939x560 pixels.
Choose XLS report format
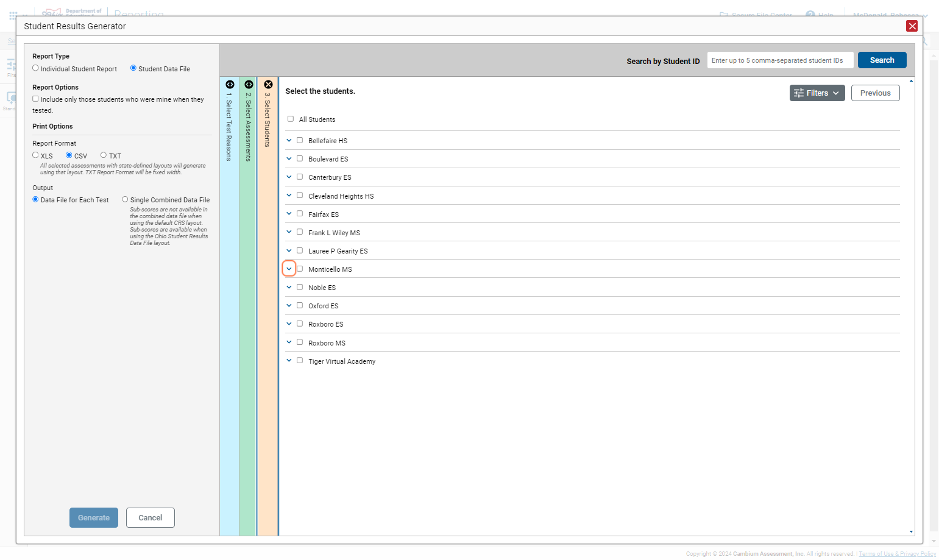pyautogui.click(x=35, y=155)
